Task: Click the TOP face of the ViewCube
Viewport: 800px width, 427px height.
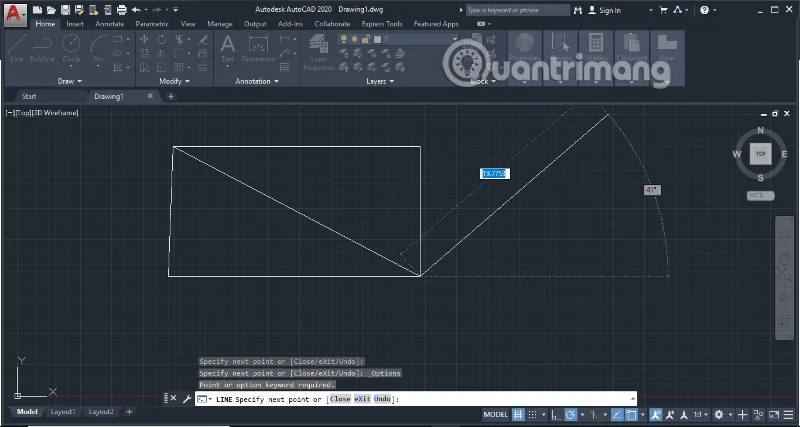Action: pos(761,154)
